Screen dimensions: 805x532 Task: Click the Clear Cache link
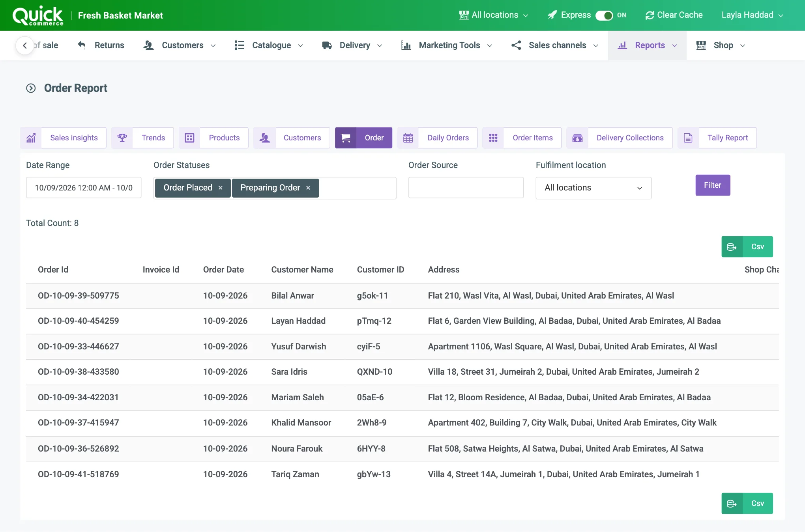[x=674, y=15]
